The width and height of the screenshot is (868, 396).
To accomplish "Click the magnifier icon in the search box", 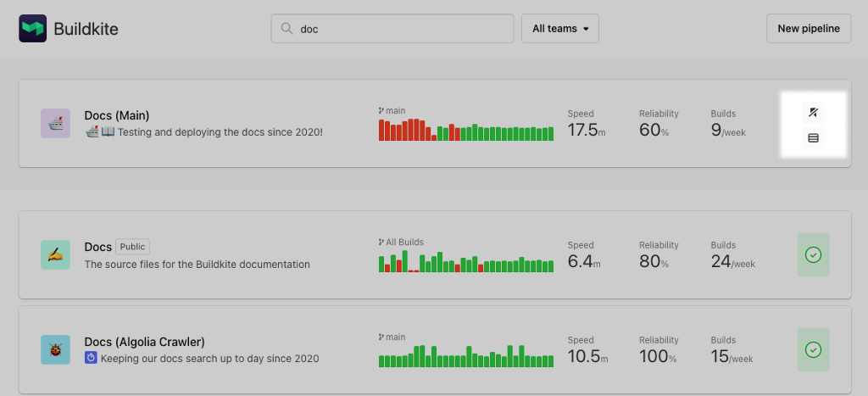I will coord(287,28).
